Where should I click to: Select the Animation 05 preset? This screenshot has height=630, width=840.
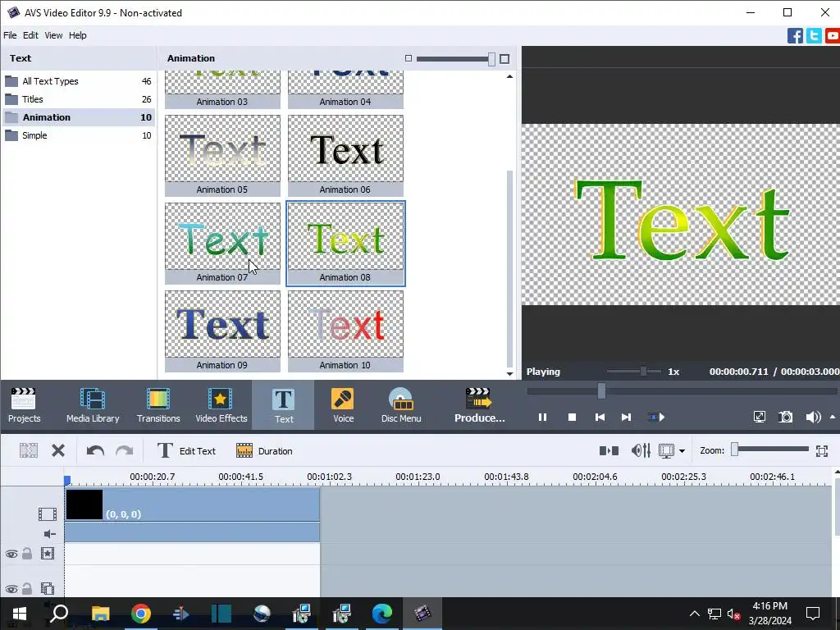point(222,155)
